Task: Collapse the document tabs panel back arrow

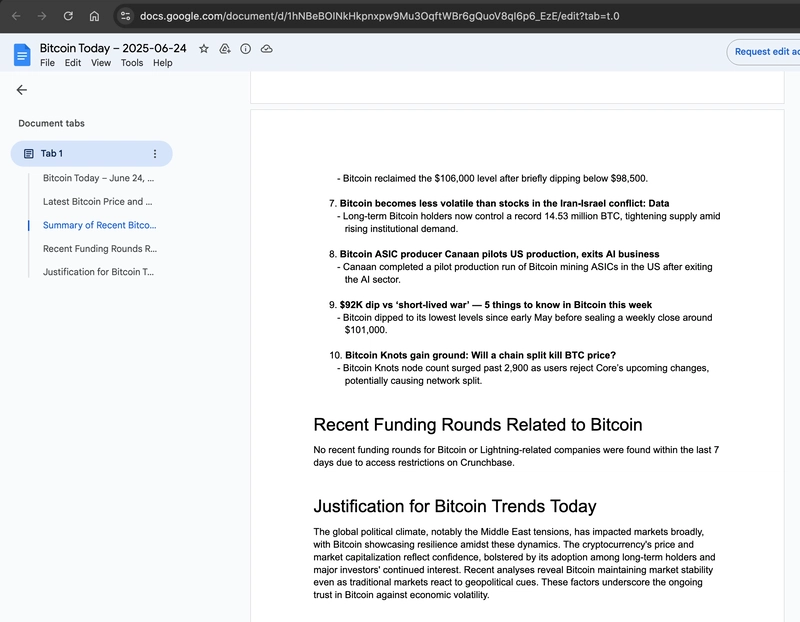Action: click(21, 90)
